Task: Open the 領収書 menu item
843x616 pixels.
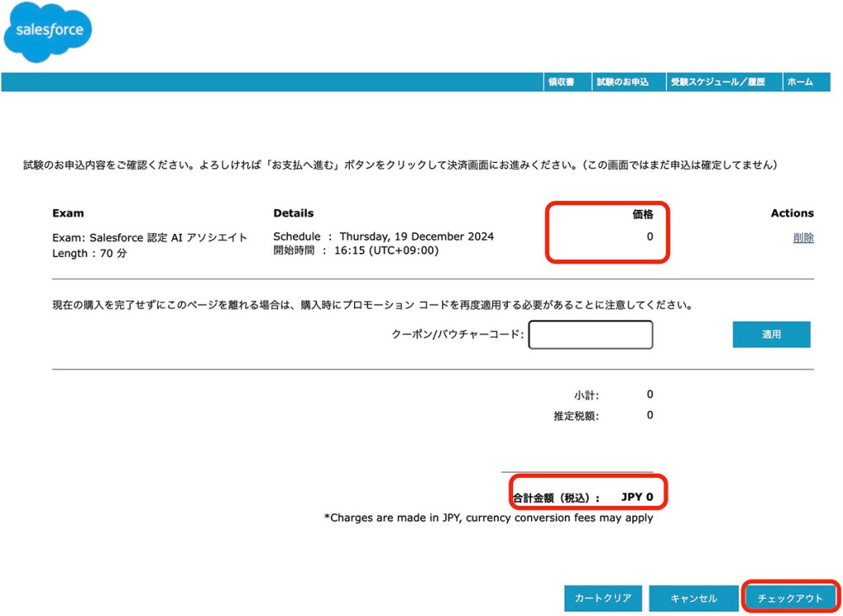Action: 561,82
